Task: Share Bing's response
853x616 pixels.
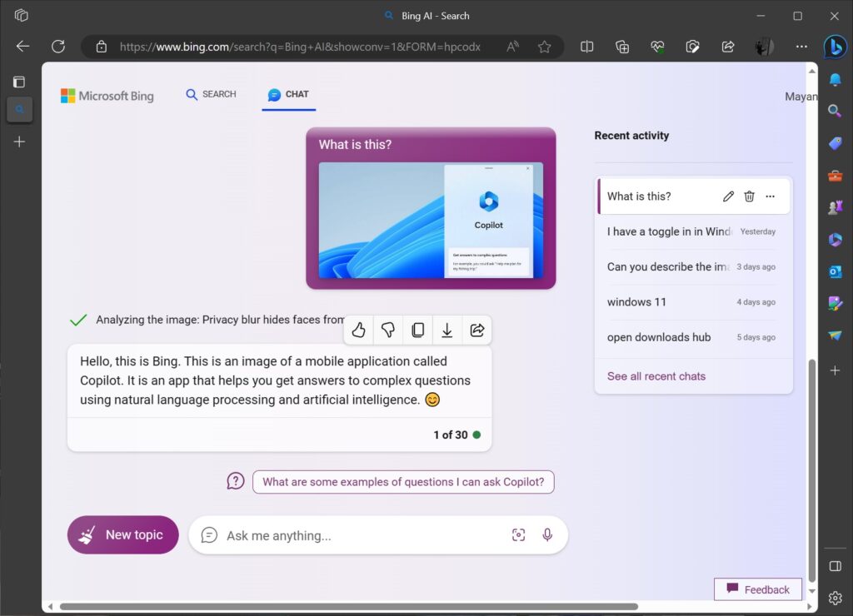Action: [x=476, y=330]
